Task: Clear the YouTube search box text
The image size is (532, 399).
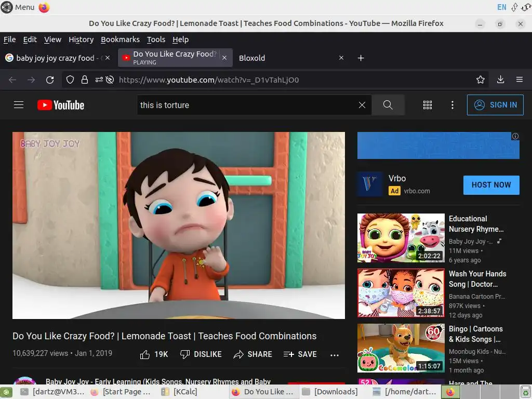Action: point(362,105)
